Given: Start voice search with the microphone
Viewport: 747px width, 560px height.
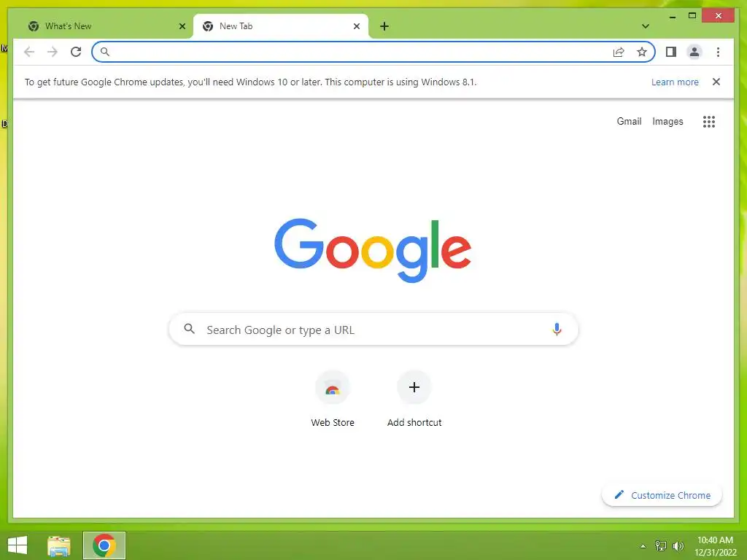Looking at the screenshot, I should click(x=557, y=329).
